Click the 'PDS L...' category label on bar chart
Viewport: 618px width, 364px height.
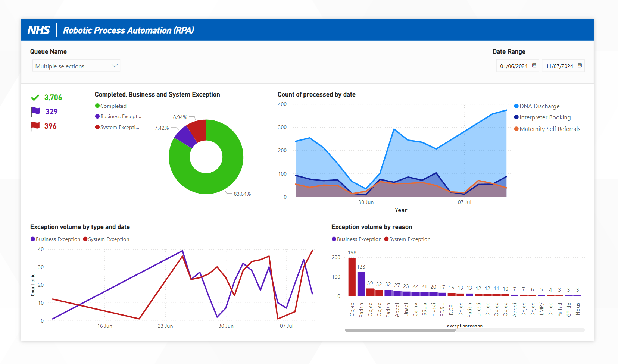click(442, 308)
